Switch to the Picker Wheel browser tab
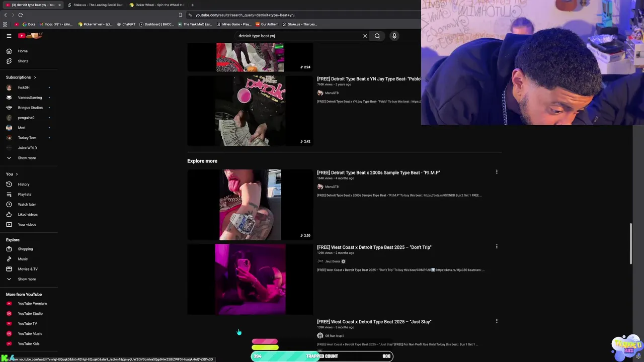This screenshot has height=362, width=644. pyautogui.click(x=156, y=5)
